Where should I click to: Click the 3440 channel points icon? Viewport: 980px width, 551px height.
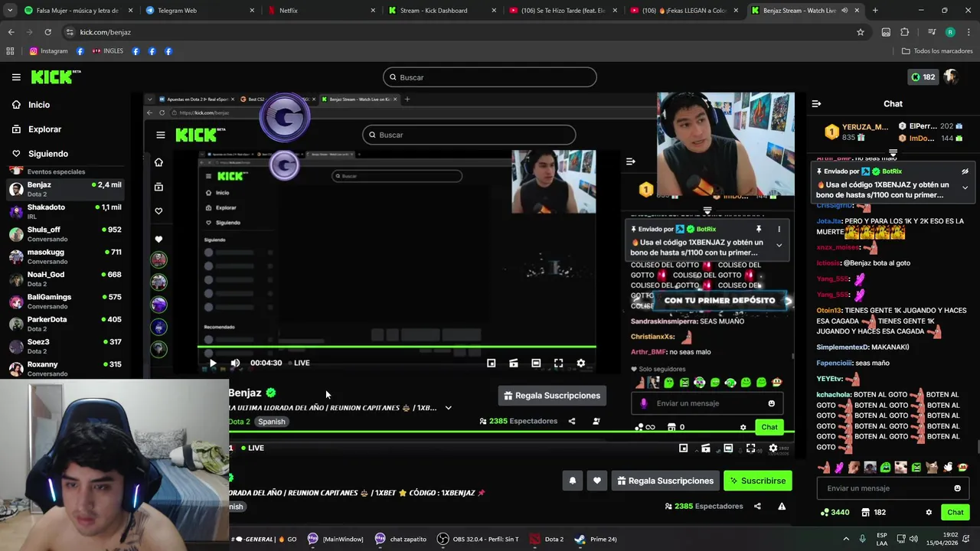pos(835,513)
